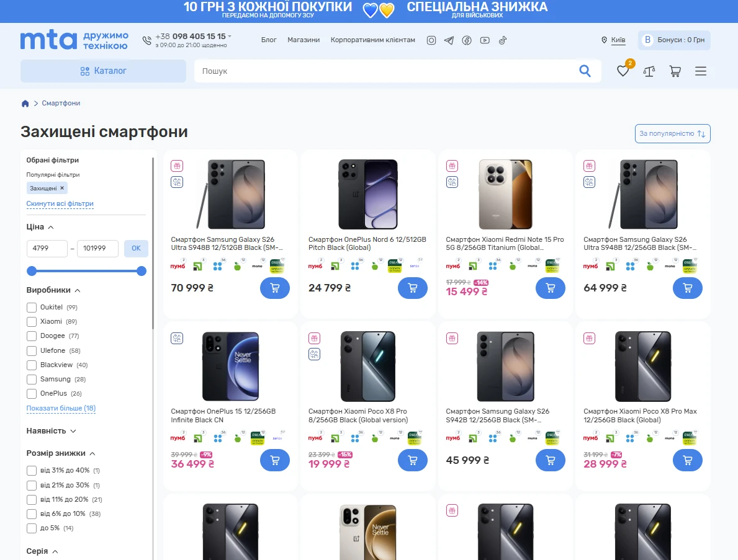Open Samsung Galaxy S26 S942B product title
This screenshot has height=560, width=738.
498,416
